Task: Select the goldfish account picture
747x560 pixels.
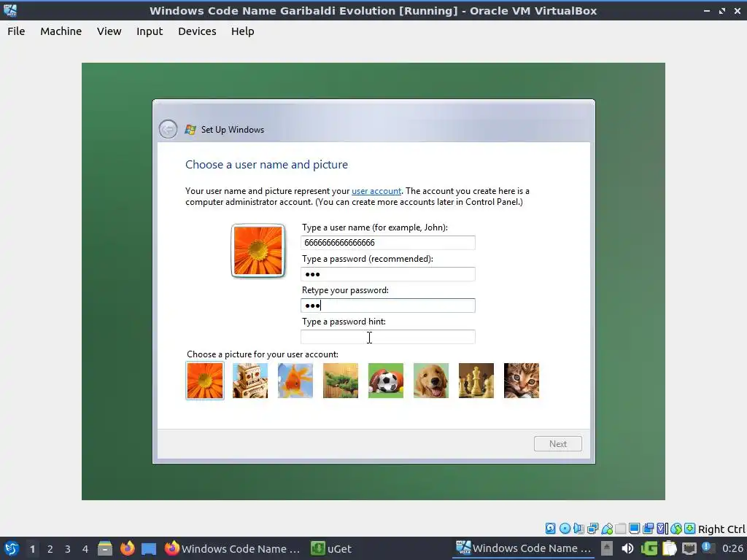Action: (x=295, y=381)
